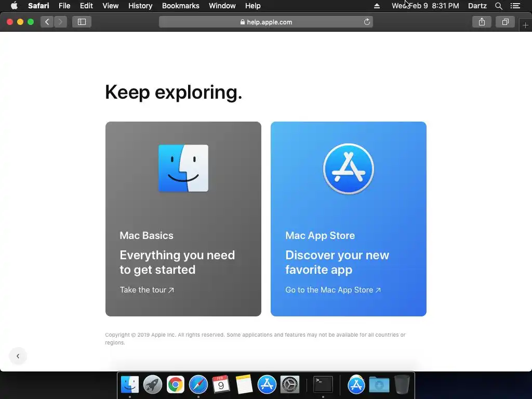The image size is (532, 399).
Task: Show the Safari sidebar
Action: point(82,22)
